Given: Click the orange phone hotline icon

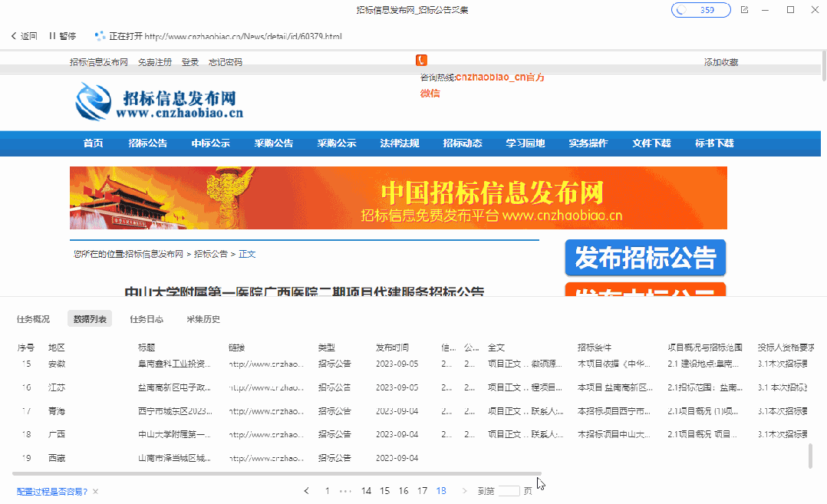Looking at the screenshot, I should pos(423,59).
